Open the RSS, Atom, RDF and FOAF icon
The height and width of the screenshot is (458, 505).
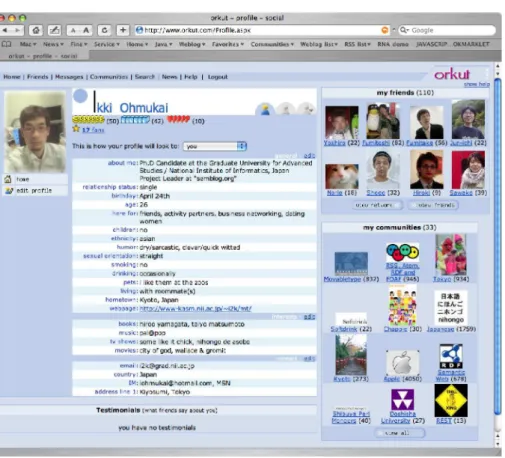[402, 252]
